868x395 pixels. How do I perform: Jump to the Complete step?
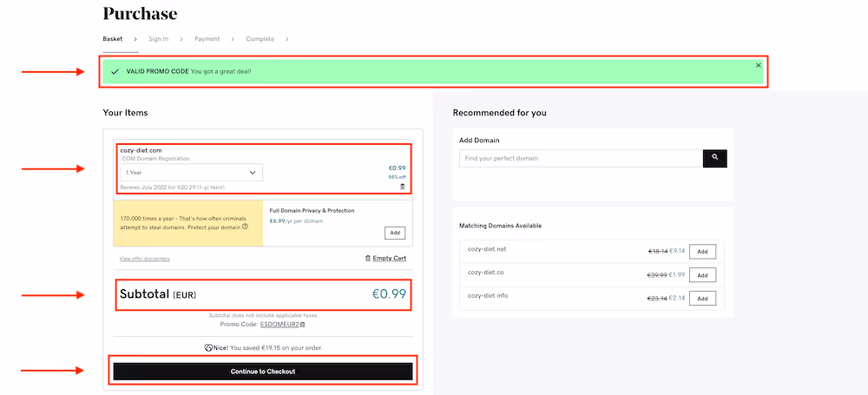tap(260, 39)
